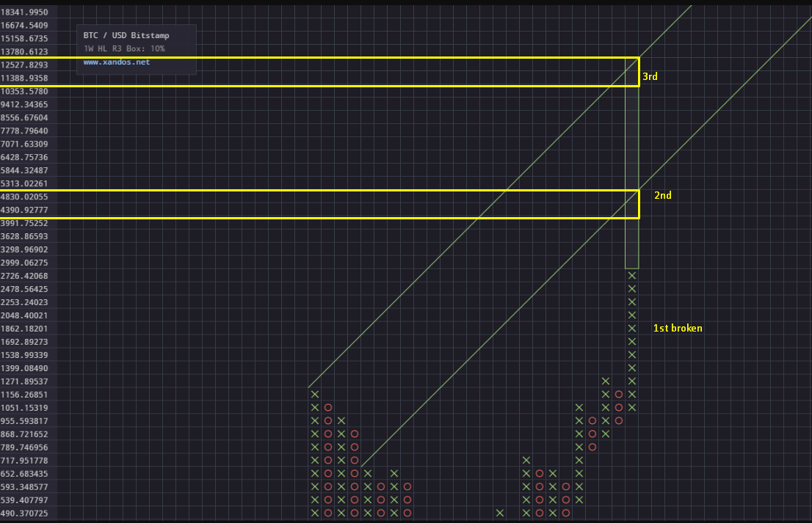Click the 1862.18201 price label
The height and width of the screenshot is (523, 812).
coord(24,329)
